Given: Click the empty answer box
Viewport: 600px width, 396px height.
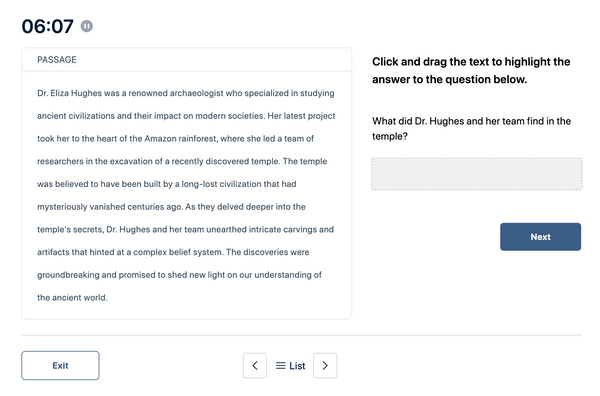Looking at the screenshot, I should pos(477,174).
